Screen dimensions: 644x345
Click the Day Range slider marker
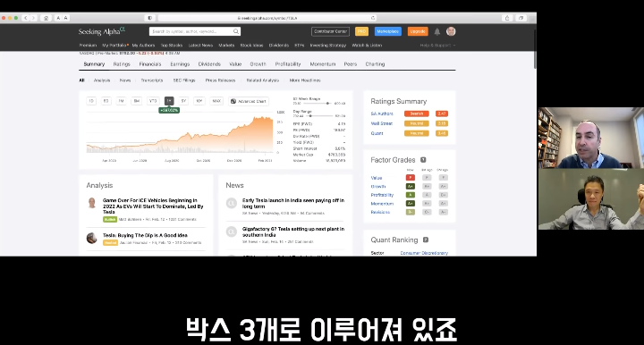pyautogui.click(x=310, y=115)
